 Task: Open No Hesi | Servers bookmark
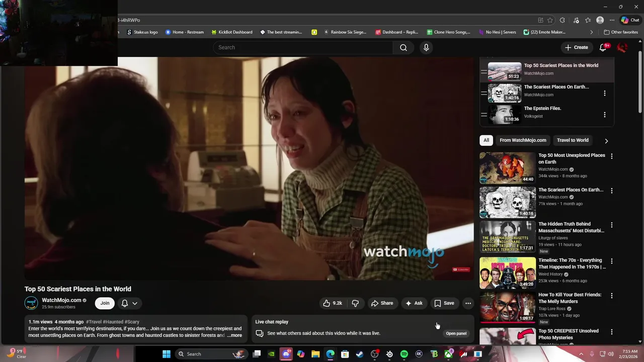[497, 32]
